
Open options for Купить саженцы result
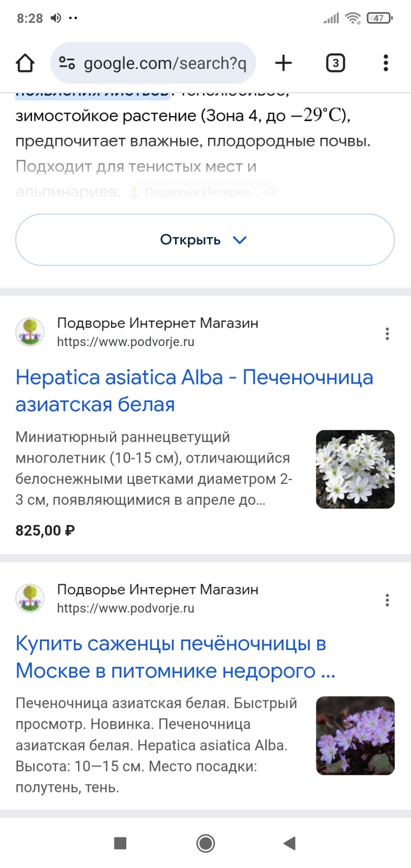tap(387, 599)
